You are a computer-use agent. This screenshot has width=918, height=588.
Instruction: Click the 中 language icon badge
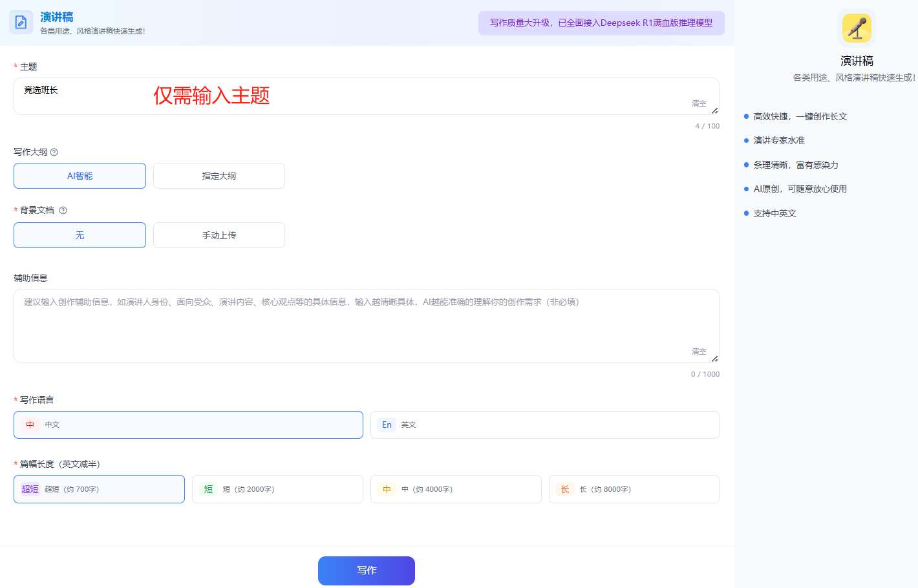coord(30,425)
